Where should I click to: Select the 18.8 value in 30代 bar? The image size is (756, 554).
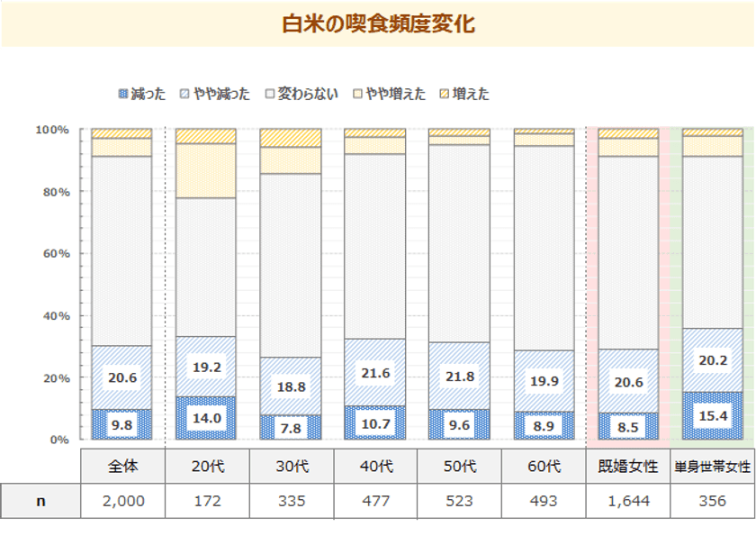(292, 387)
